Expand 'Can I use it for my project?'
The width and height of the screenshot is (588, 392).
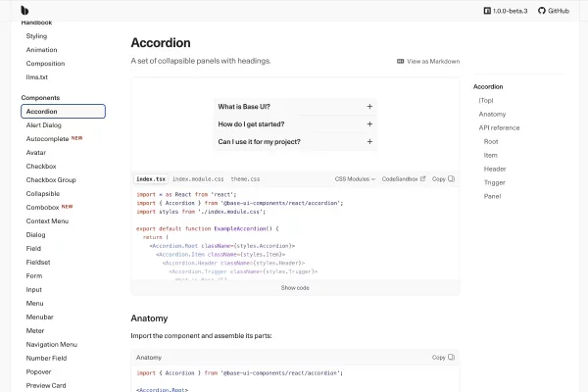pos(295,142)
